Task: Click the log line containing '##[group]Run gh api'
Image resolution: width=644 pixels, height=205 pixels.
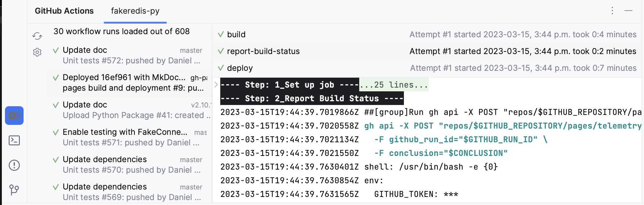Action: point(431,112)
